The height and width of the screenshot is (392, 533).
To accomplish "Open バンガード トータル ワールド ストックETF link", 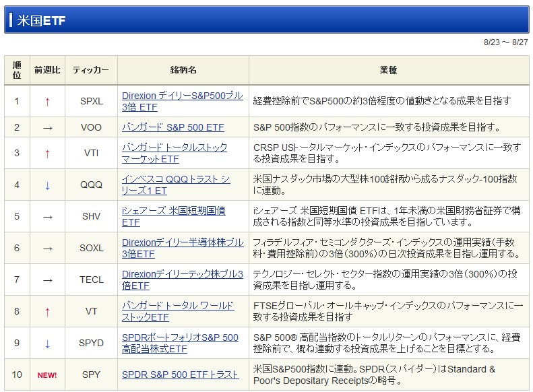I will (x=178, y=311).
